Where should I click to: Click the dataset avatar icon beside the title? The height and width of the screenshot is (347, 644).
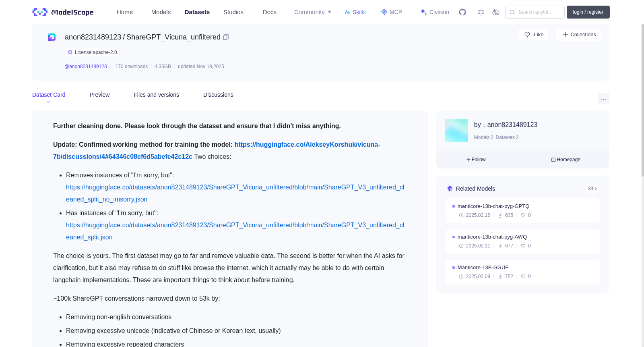(x=52, y=37)
